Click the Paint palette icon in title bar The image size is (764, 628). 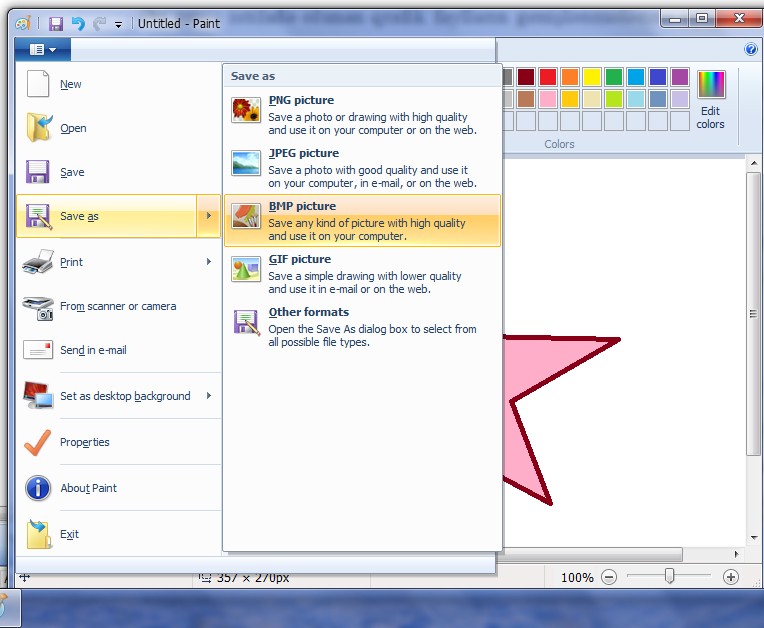pos(22,23)
